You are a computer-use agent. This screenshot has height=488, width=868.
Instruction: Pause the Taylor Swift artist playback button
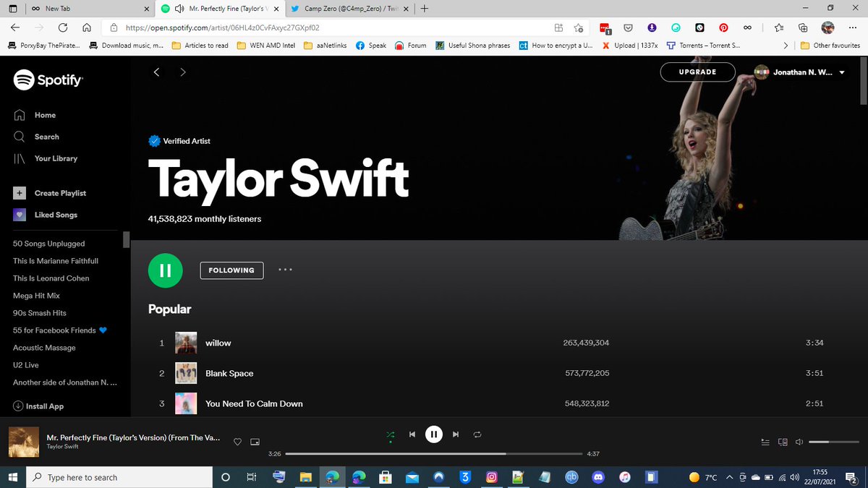[165, 270]
